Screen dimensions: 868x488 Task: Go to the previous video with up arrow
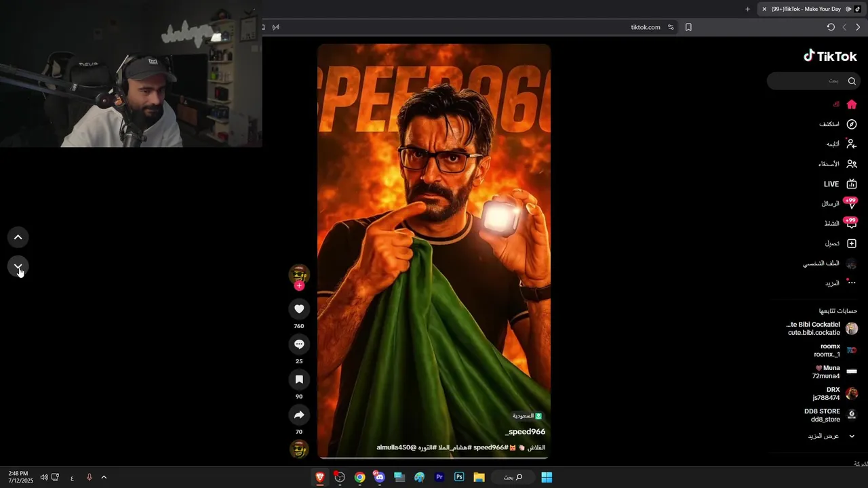click(18, 237)
